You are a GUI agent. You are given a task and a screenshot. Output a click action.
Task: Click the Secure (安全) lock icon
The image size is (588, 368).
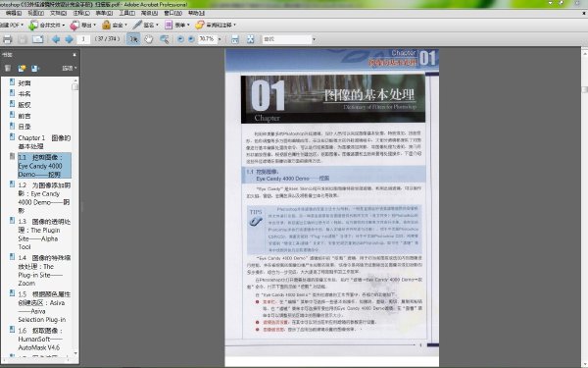pyautogui.click(x=106, y=26)
